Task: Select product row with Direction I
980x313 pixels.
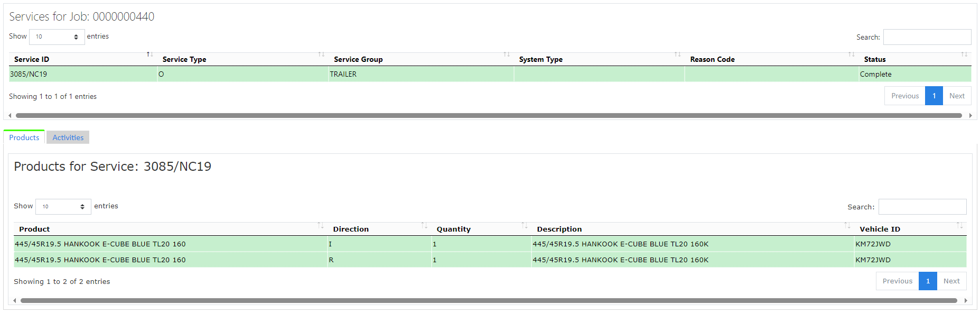Action: pyautogui.click(x=490, y=244)
